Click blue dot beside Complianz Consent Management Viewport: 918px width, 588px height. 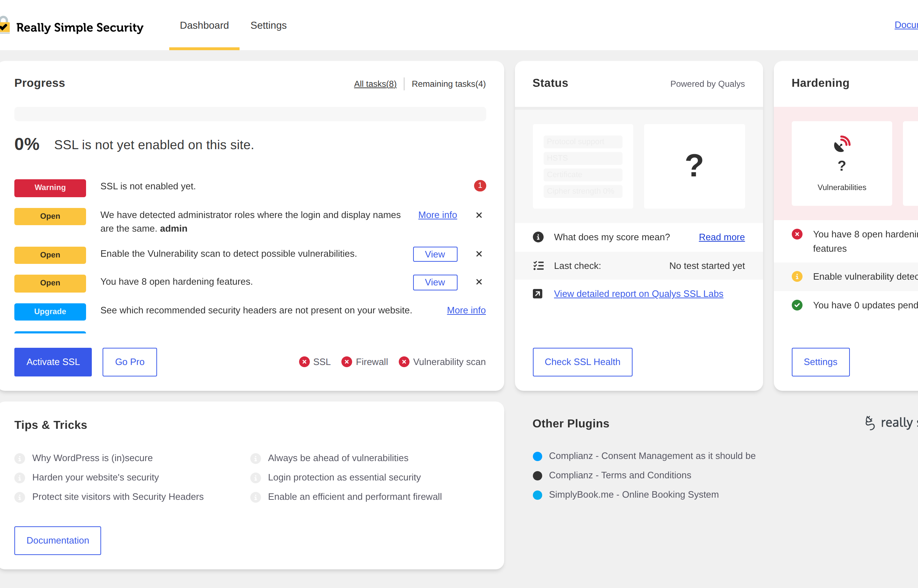[538, 456]
